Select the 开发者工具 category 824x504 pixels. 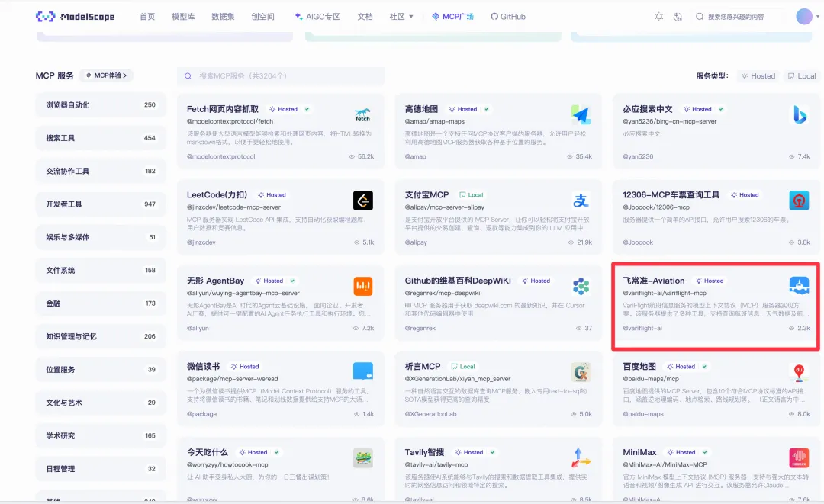101,204
